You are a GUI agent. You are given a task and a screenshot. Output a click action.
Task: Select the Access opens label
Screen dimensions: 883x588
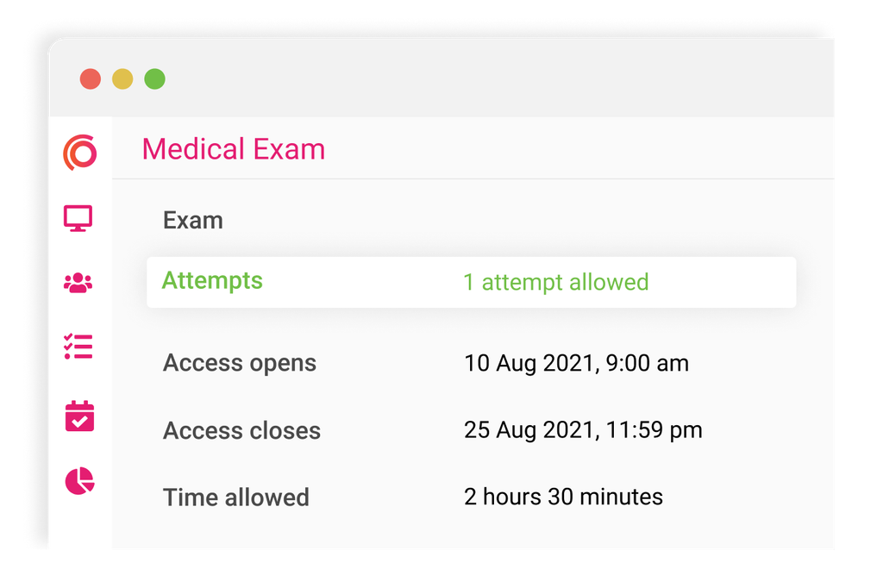point(240,363)
